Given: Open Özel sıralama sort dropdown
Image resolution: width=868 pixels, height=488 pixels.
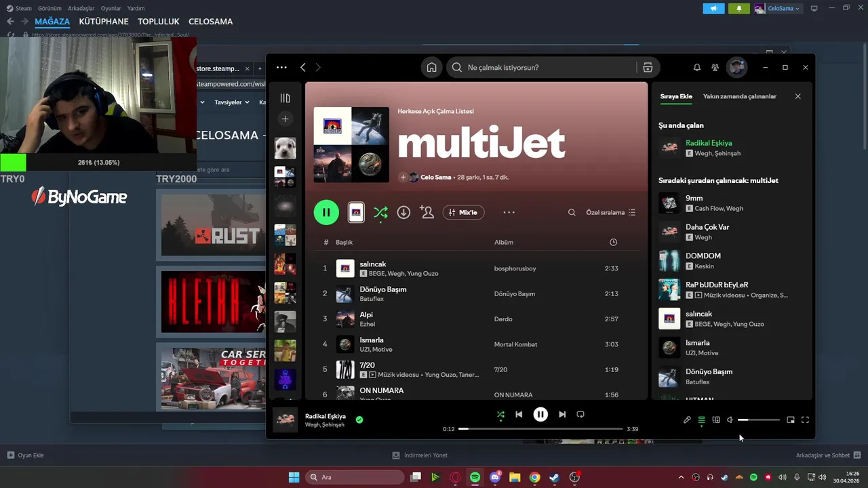Looking at the screenshot, I should (610, 212).
